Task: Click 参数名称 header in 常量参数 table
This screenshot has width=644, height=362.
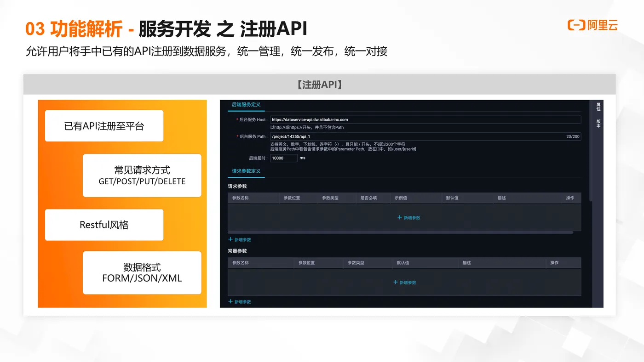Action: (241, 263)
